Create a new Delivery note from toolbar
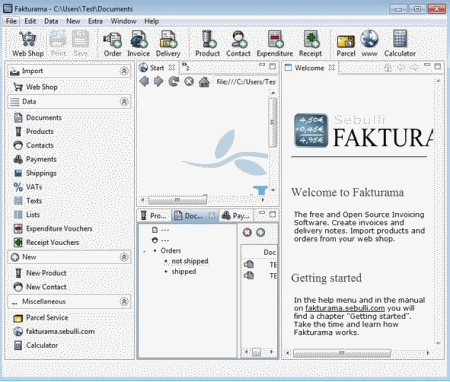 coord(168,44)
